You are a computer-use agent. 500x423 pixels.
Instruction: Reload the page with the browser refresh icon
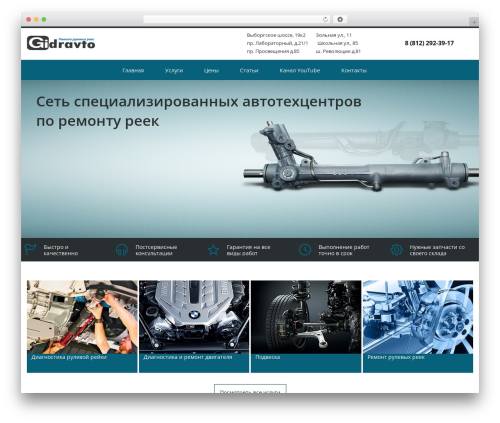(x=325, y=19)
